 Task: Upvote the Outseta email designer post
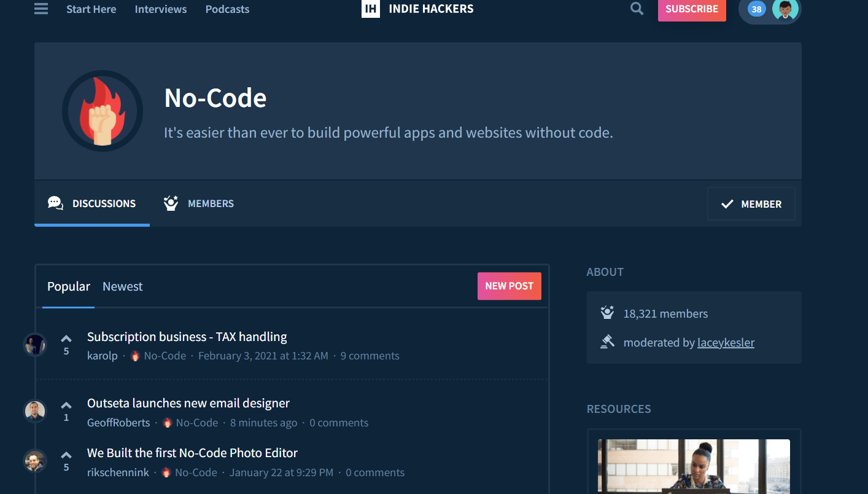66,405
